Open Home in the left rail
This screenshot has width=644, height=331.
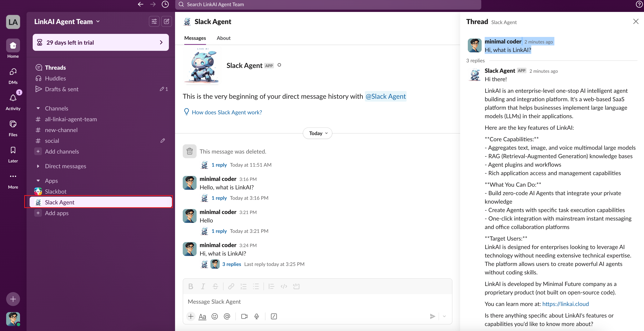click(x=13, y=48)
